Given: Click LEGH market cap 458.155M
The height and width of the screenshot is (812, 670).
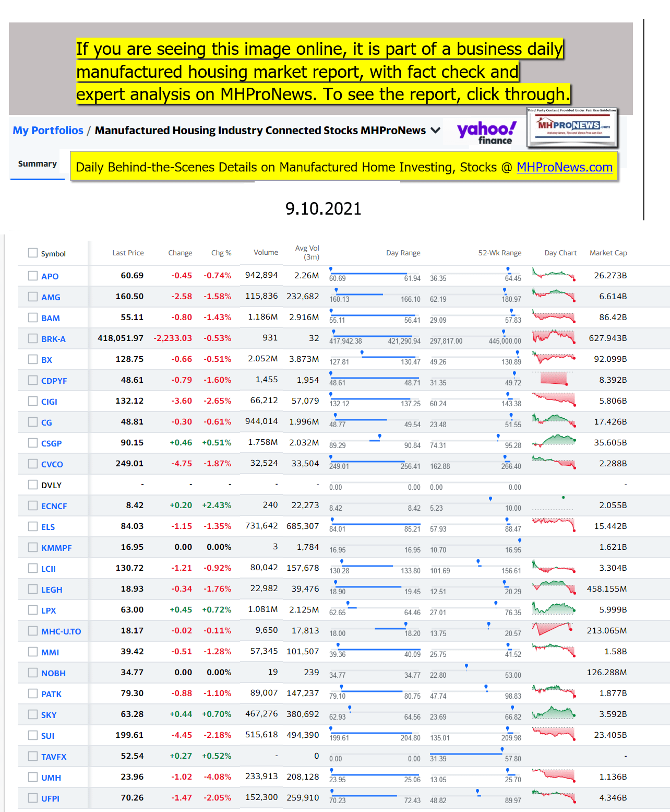Looking at the screenshot, I should (x=607, y=589).
